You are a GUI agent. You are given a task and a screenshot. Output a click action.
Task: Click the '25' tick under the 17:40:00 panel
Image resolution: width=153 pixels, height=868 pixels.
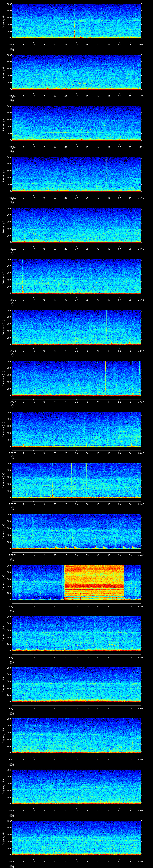pyautogui.click(x=66, y=606)
